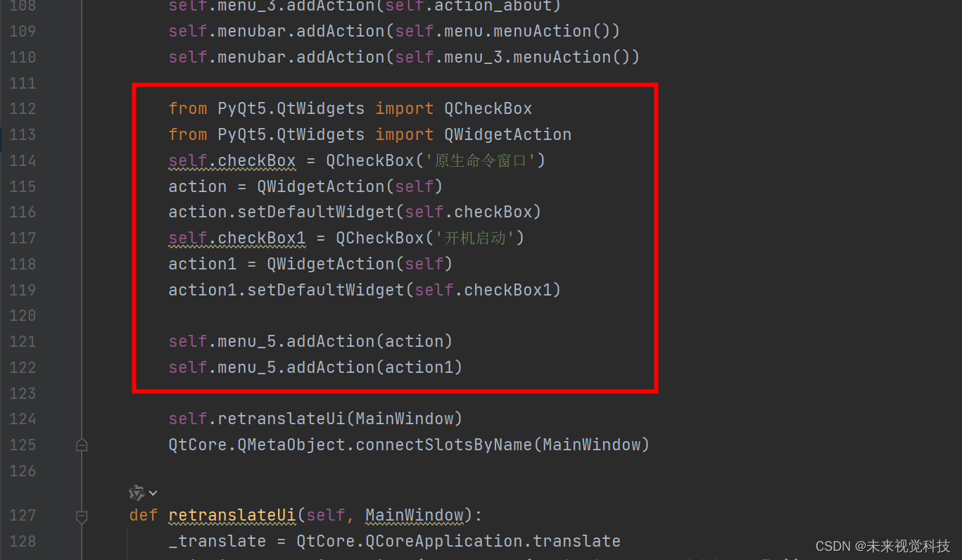Click line number 126 in the gutter
This screenshot has height=560, width=962.
point(23,471)
